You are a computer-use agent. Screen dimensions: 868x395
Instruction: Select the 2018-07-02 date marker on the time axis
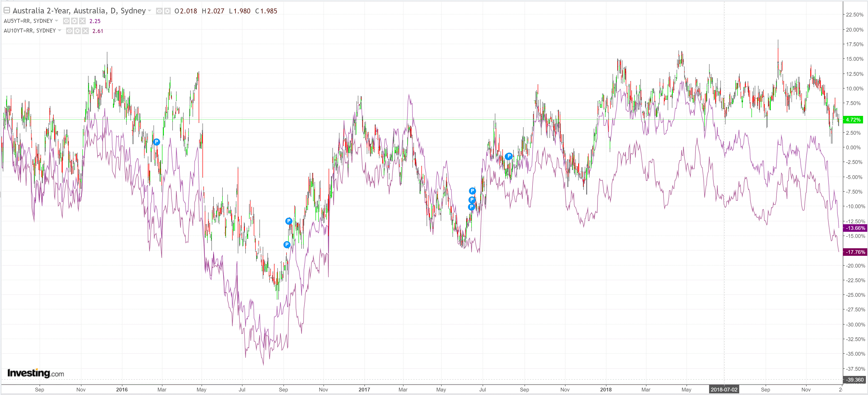724,390
